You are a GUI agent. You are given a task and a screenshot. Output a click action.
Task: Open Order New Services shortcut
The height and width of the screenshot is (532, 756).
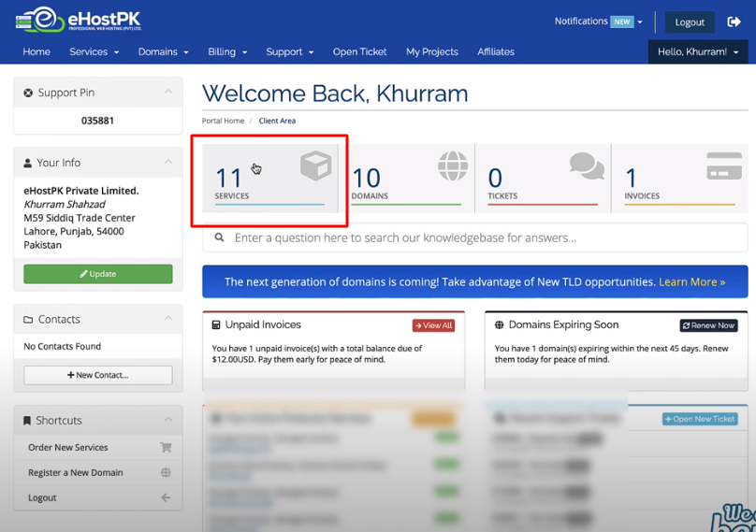point(98,447)
